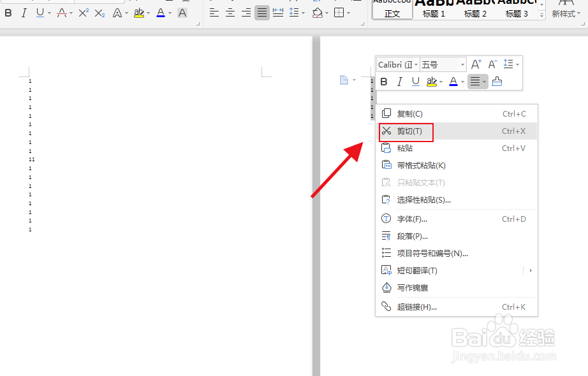Open the character border tool
Screen dimensions: 588x376
tap(182, 13)
